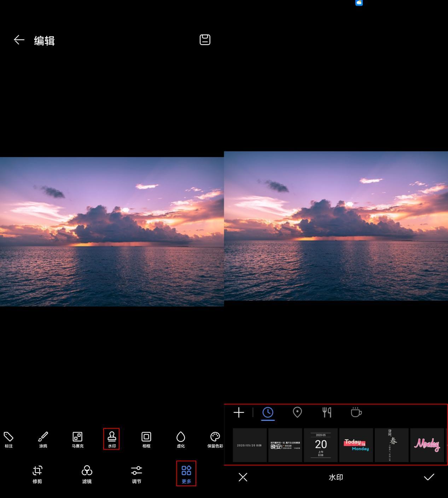Confirm the watermark with the checkmark

[429, 477]
